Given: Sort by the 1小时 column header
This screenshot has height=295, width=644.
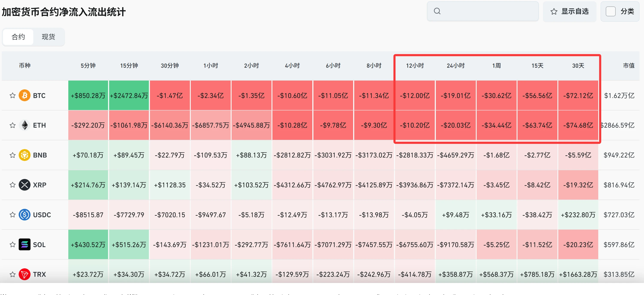Looking at the screenshot, I should (x=211, y=66).
